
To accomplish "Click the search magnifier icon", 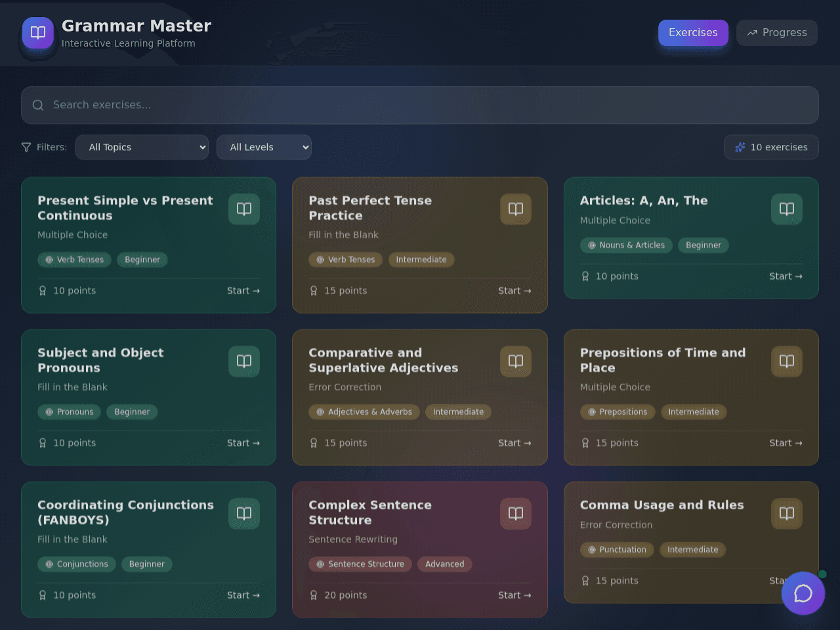I will [38, 105].
